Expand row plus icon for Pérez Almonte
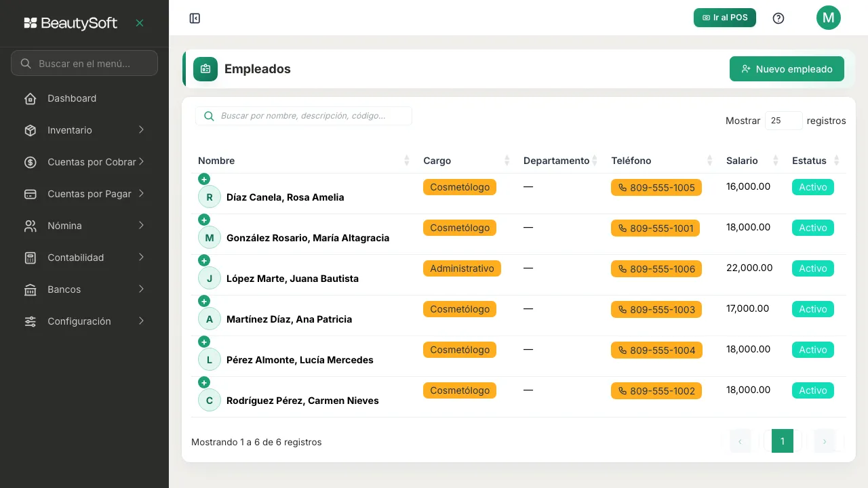The width and height of the screenshot is (868, 488). [204, 342]
